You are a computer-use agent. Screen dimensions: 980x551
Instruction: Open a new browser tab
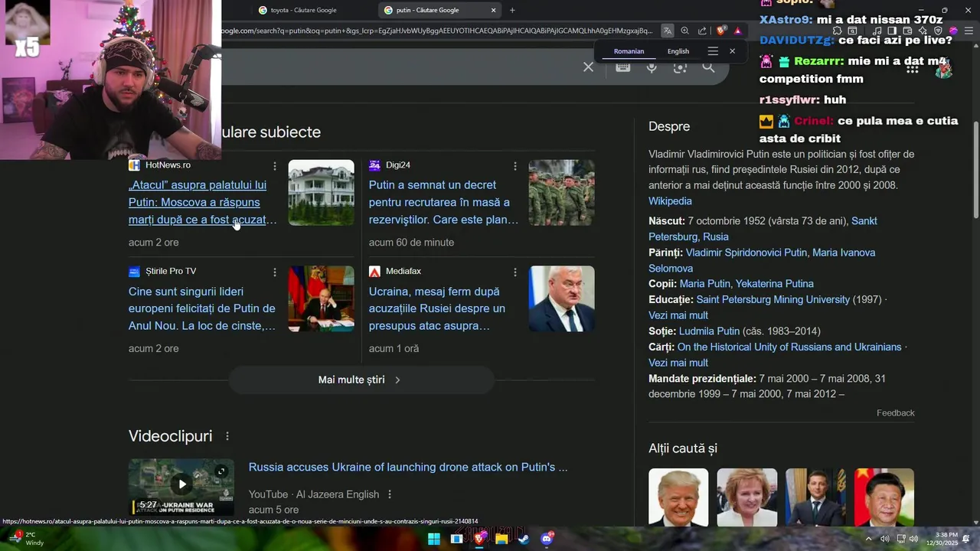(x=512, y=10)
